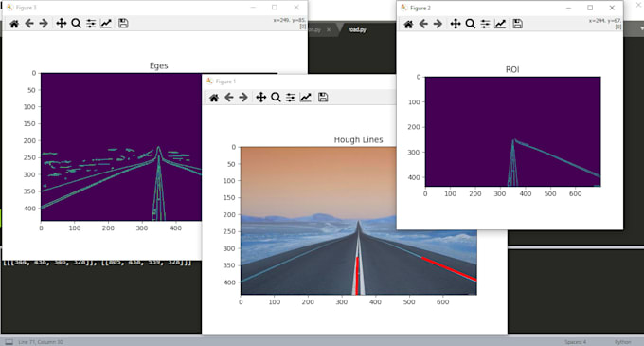Click the Eges plot title

158,65
